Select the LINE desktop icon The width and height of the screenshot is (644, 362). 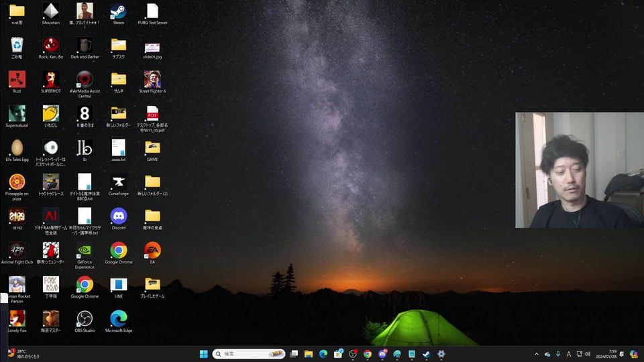(119, 284)
